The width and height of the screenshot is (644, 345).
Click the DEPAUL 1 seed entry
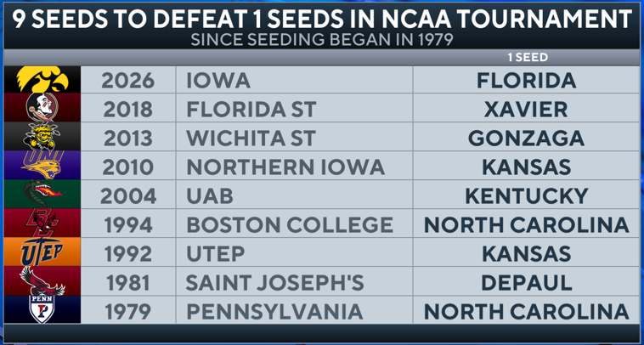[x=526, y=282]
